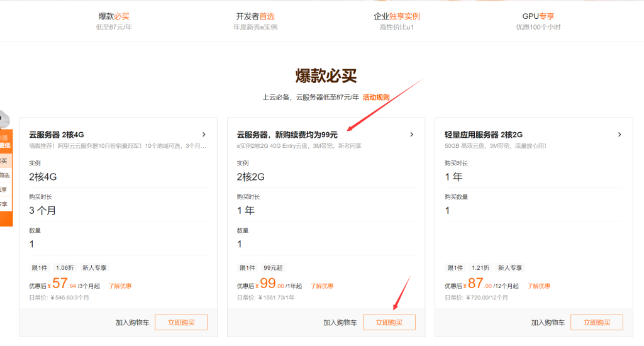Open 了解优惠 beside the 87.00 price
Viewport: 644px width, 346px height.
click(539, 286)
